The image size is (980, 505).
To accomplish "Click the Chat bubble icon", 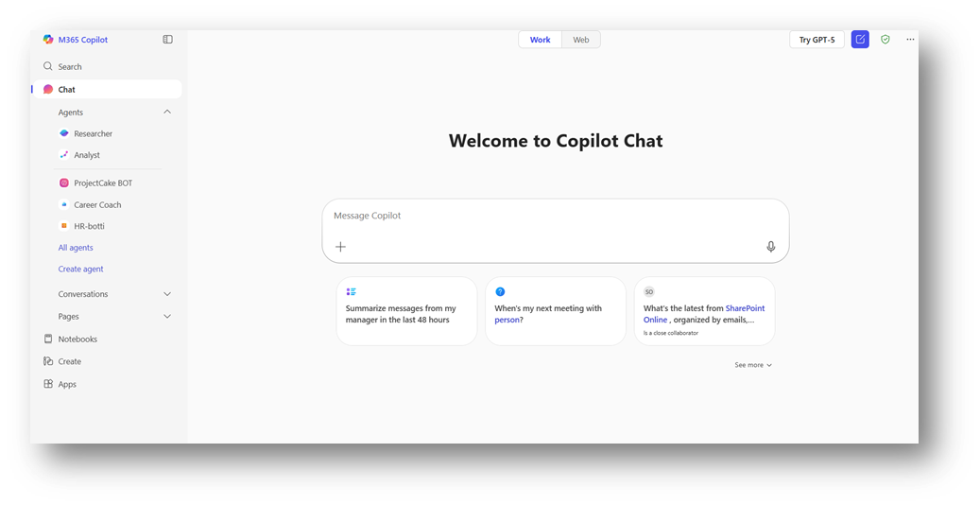I will 48,90.
